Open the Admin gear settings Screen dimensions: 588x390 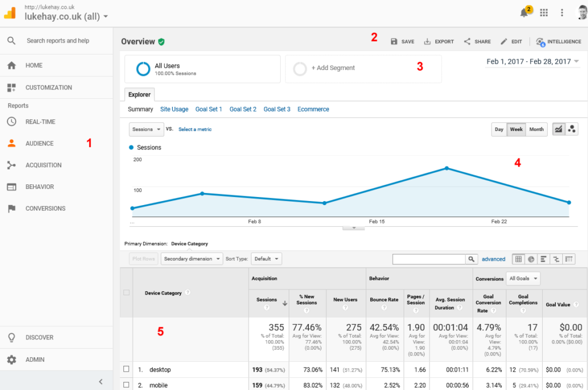11,360
